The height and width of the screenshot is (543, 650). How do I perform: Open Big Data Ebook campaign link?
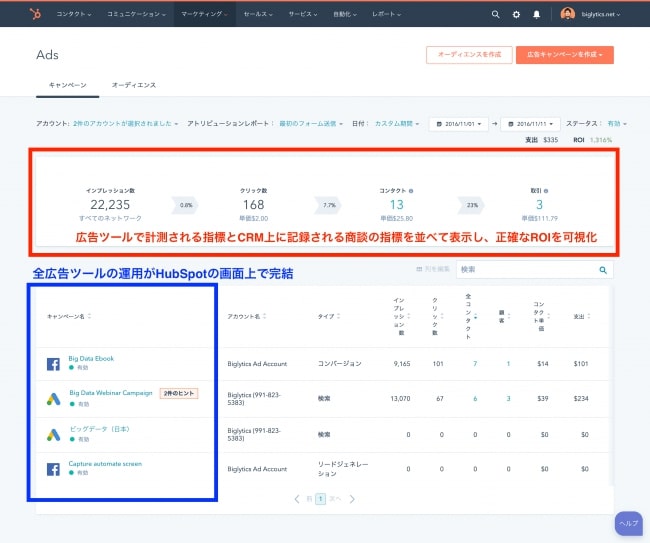point(91,359)
